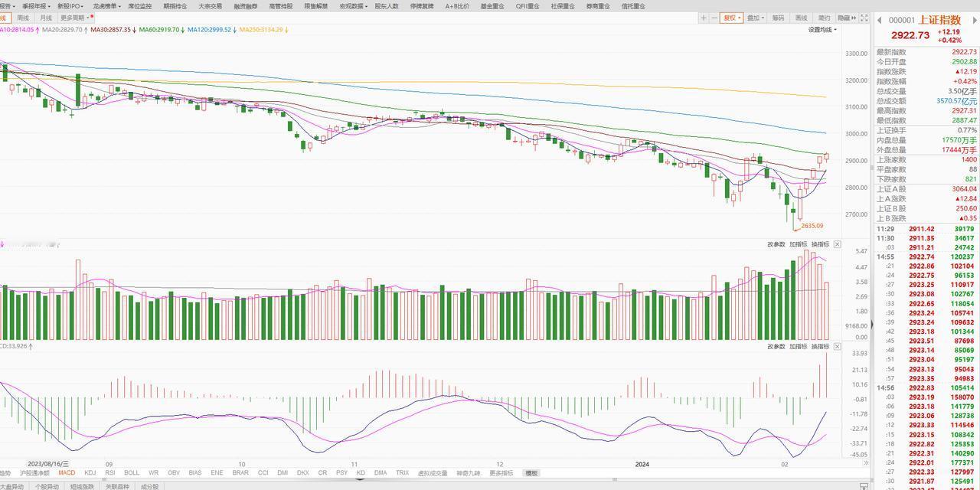Screen dimensions: 980x490
Task: Switch to the 月线 monthly tab
Action: click(46, 18)
